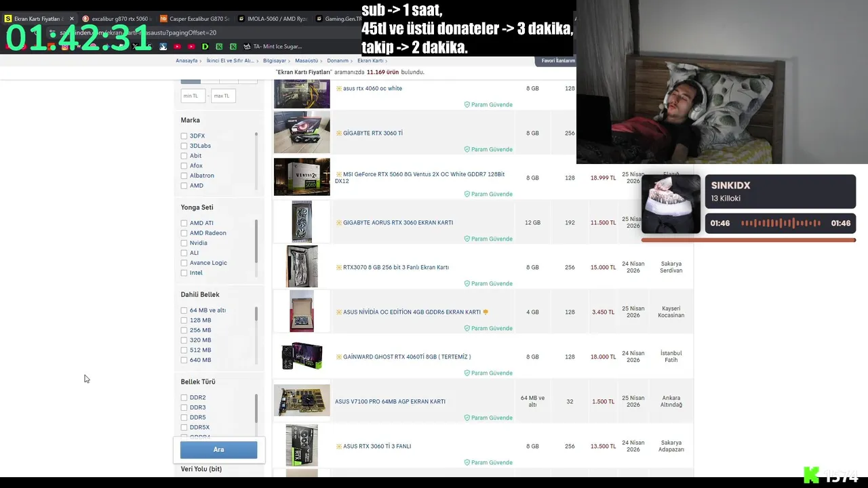Click star icon before ASUS RTX 3060 Tİ 3 FANLI
Image resolution: width=868 pixels, height=488 pixels.
339,446
